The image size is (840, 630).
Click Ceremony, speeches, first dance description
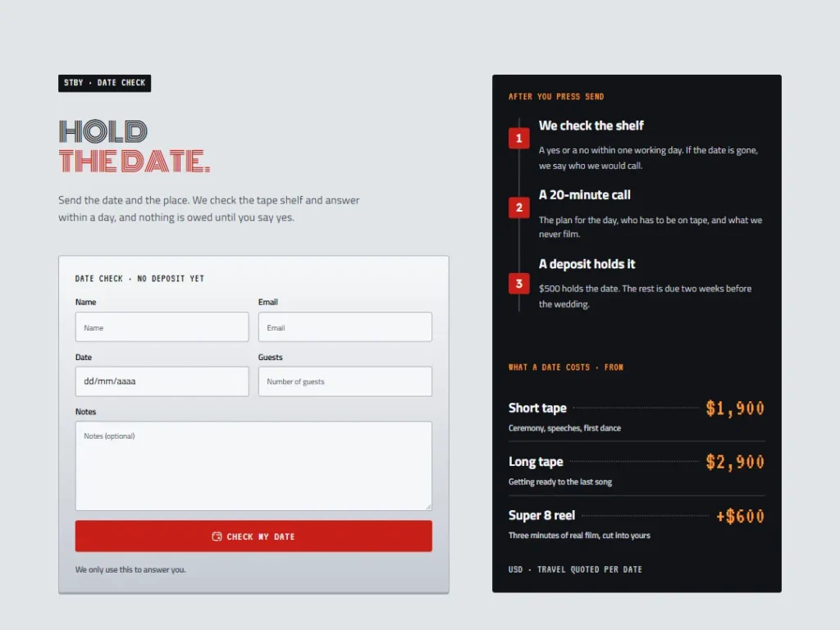click(x=564, y=428)
